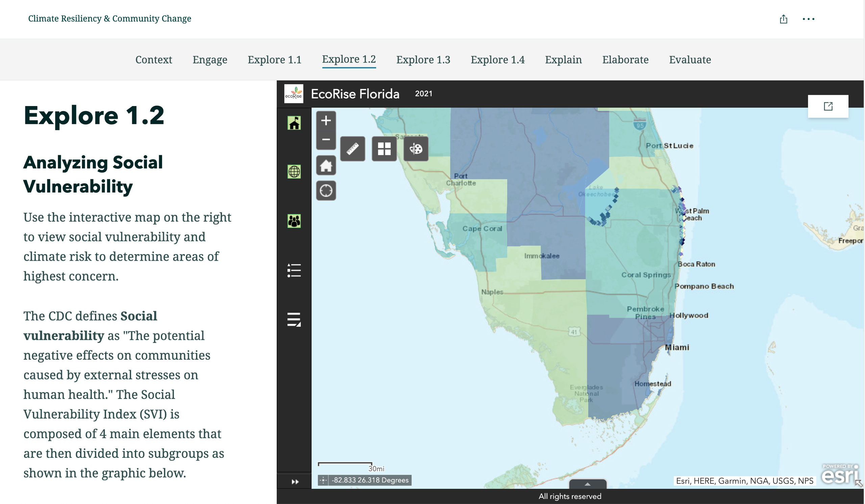Viewport: 865px width, 504px height.
Task: Click the Port St Lucie map label
Action: 669,146
